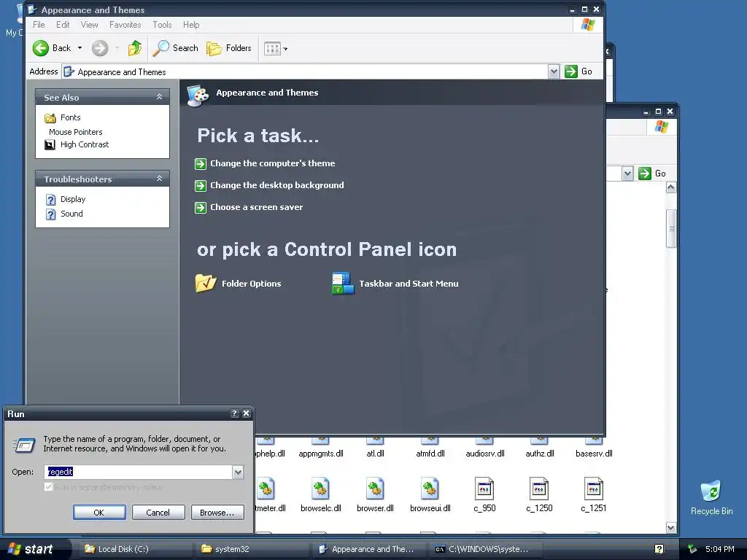Click the system32 window scrollbar thumb
This screenshot has width=747, height=560.
click(671, 228)
